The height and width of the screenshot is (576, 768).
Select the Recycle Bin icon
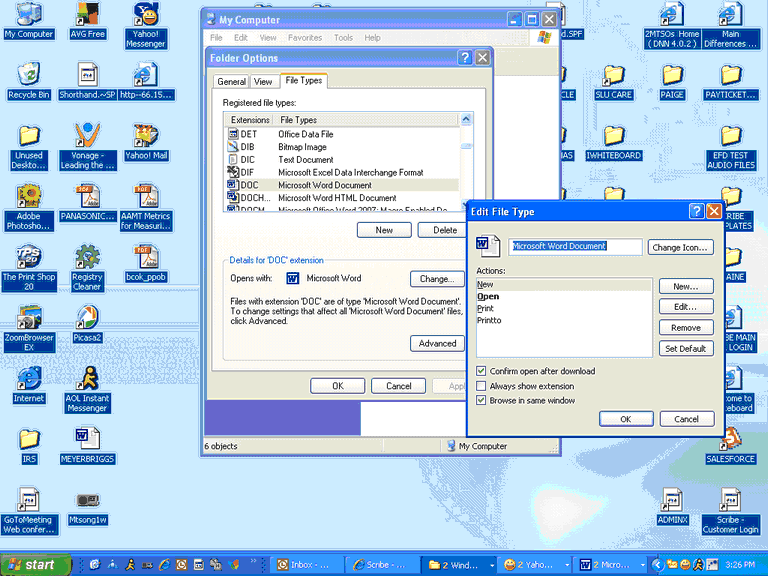click(x=28, y=81)
